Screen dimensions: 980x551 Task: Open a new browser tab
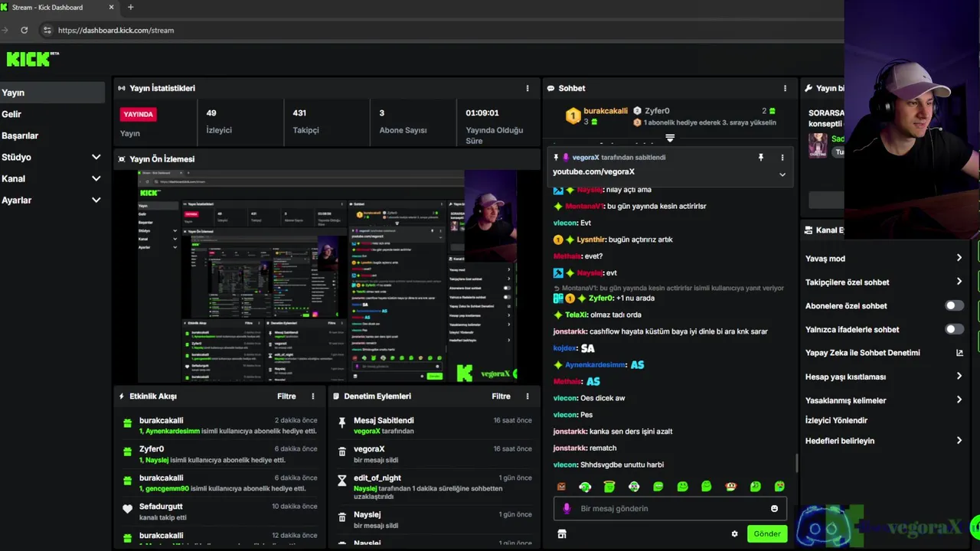pos(130,7)
